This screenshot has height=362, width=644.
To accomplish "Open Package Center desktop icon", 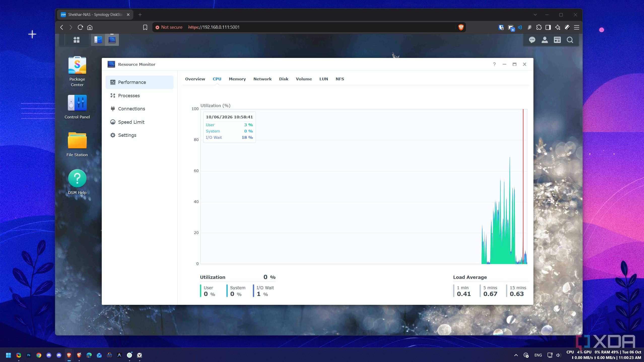I will [77, 72].
